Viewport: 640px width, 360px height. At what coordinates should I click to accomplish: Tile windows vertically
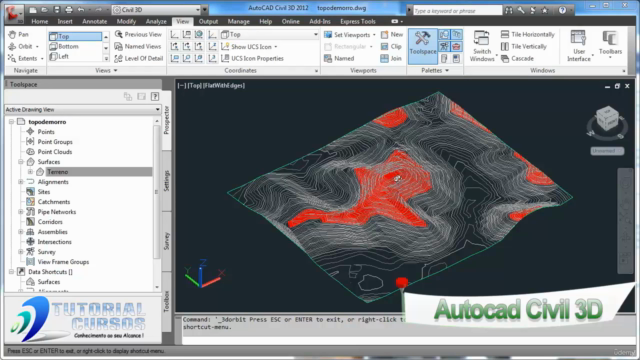[x=524, y=47]
